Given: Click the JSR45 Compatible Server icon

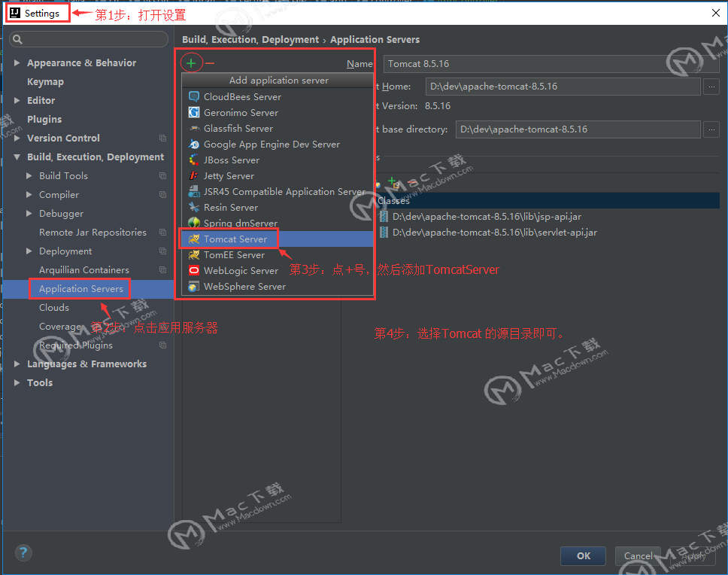Looking at the screenshot, I should (193, 191).
